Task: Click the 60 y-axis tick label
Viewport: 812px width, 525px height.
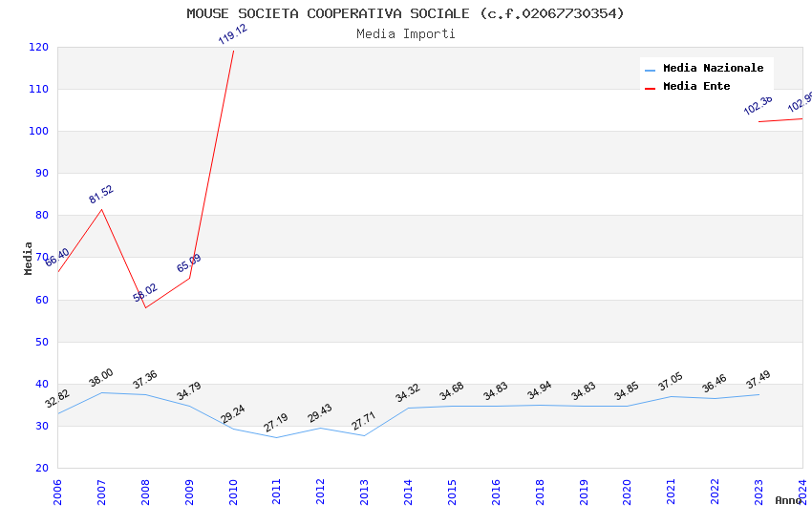Action: tap(42, 300)
